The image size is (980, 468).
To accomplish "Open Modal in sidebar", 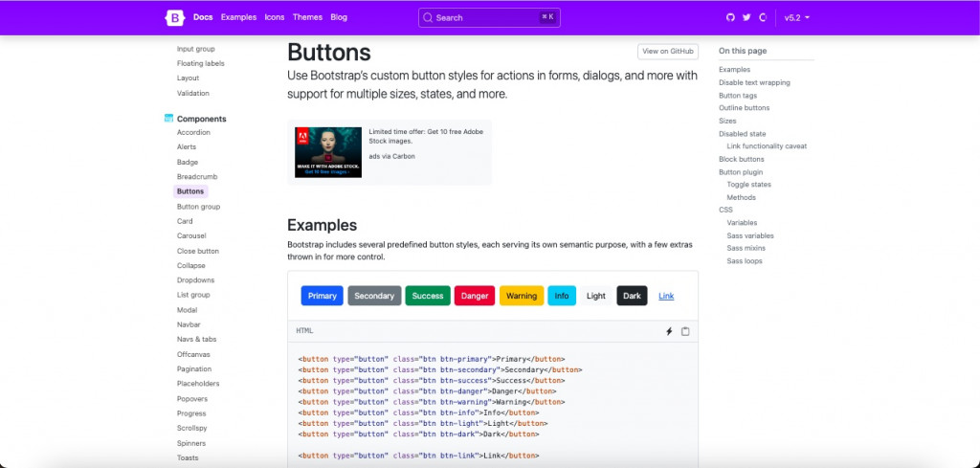I will 187,310.
